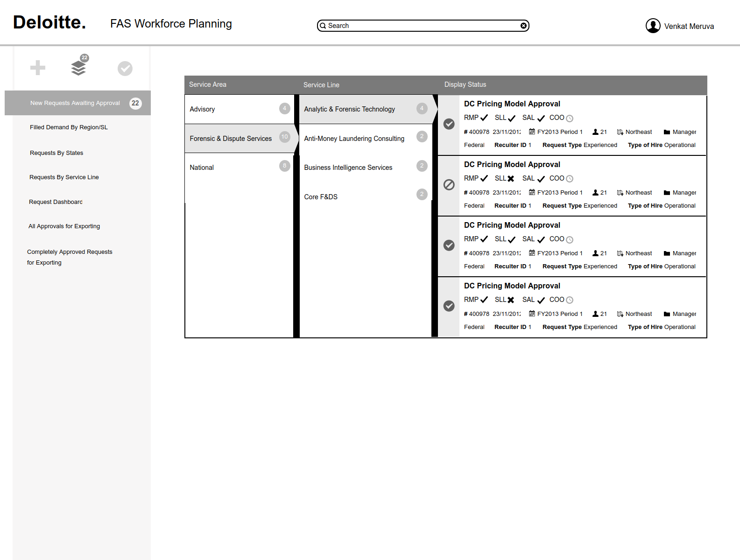Open Venkat Meruva user avatar icon

tap(653, 26)
